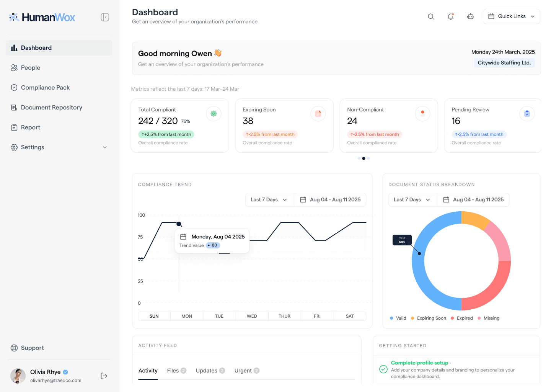The width and height of the screenshot is (551, 392).
Task: Select THUR on the chart axis
Action: (285, 316)
